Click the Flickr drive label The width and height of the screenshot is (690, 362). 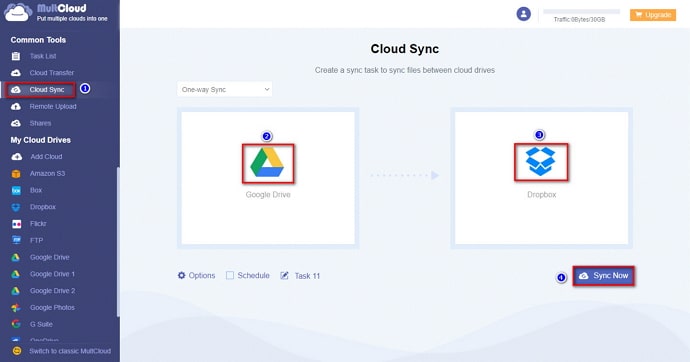38,224
